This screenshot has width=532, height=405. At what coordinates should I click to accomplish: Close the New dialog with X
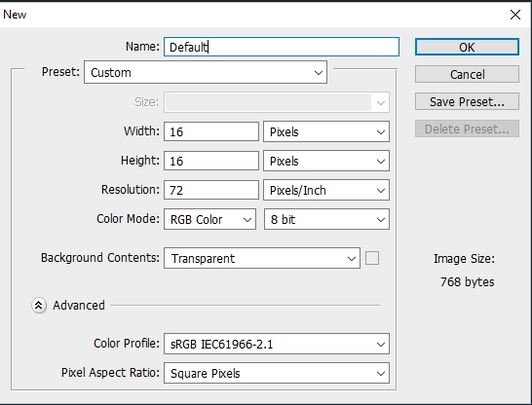pyautogui.click(x=515, y=15)
